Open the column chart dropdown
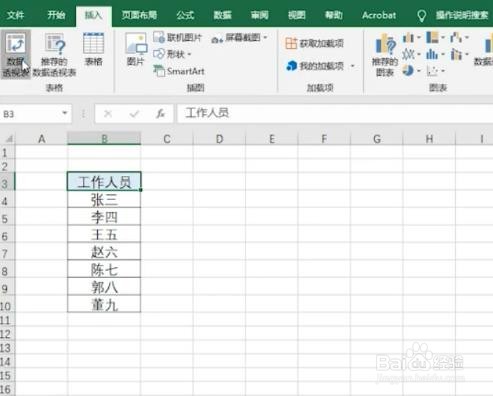This screenshot has height=396, width=493. click(x=412, y=38)
